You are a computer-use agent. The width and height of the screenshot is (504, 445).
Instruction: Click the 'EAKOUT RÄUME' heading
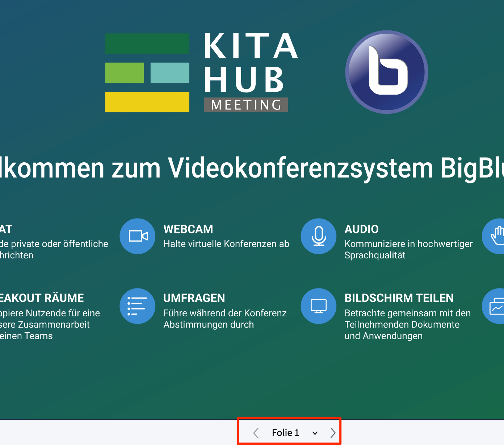tap(42, 298)
